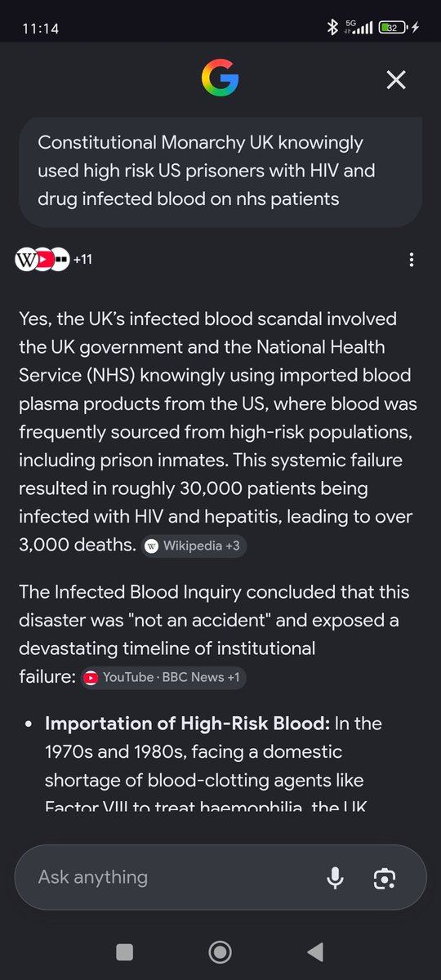The height and width of the screenshot is (980, 441).
Task: Tap the 5G signal strength icon
Action: 360,27
